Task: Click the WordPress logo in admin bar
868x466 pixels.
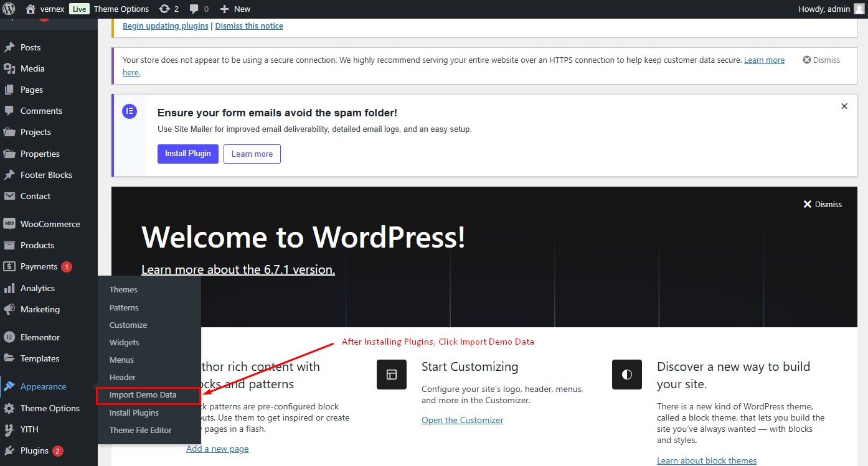Action: 9,9
